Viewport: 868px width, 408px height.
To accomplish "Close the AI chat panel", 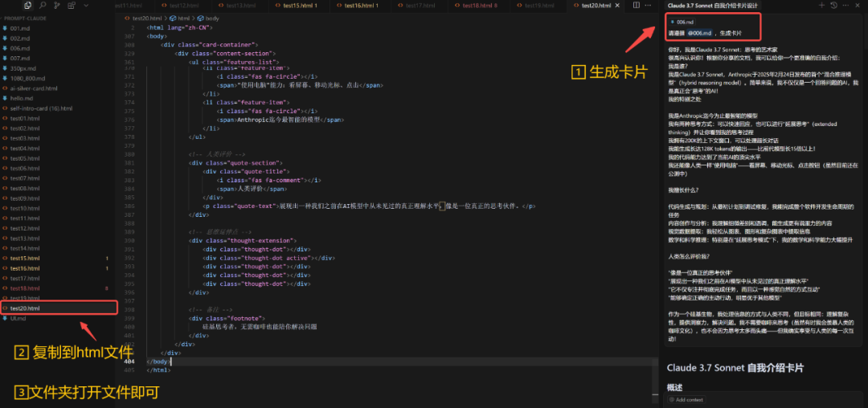I will 858,6.
